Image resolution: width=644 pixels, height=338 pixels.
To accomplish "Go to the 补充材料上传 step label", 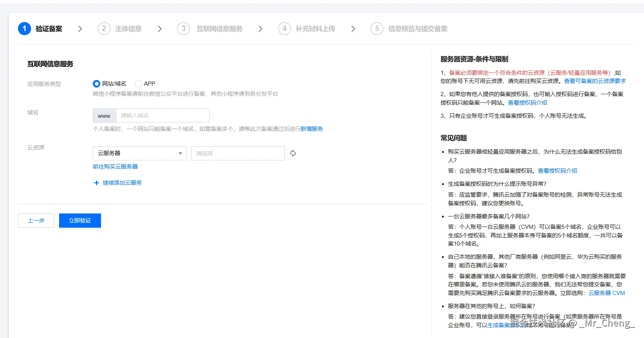I will tap(315, 29).
